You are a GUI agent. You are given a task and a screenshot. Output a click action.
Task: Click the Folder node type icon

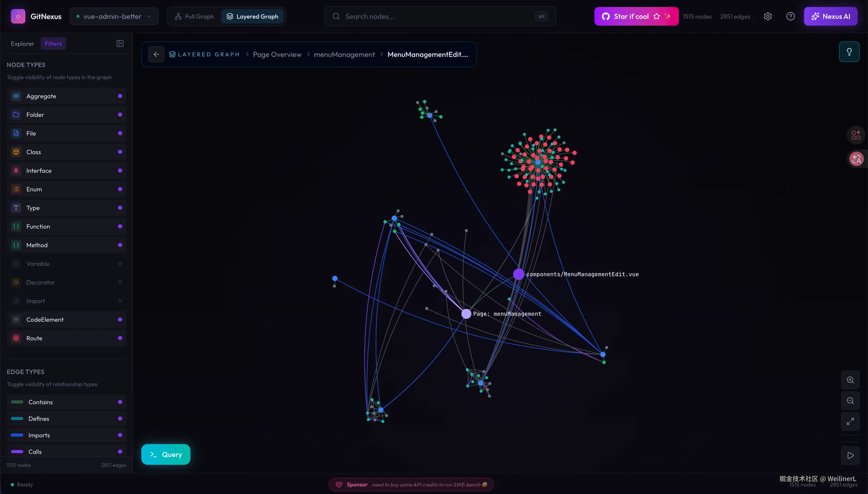pyautogui.click(x=16, y=115)
